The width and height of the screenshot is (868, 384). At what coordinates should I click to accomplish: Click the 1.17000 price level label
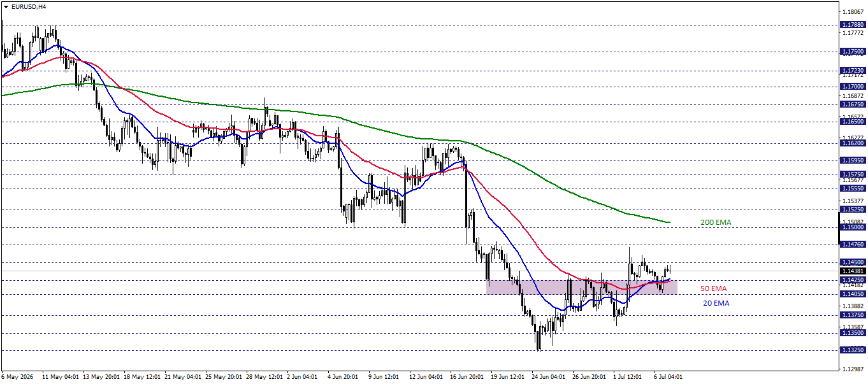coord(852,86)
